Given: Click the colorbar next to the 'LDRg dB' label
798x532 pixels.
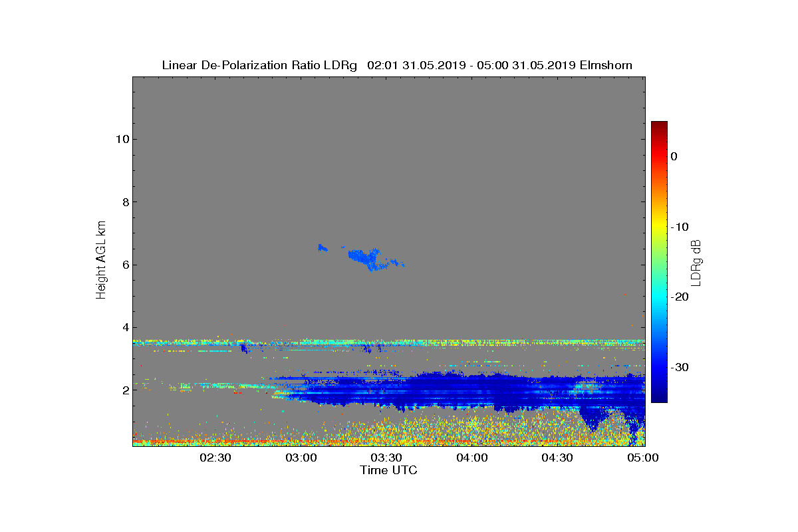Looking at the screenshot, I should [x=659, y=262].
